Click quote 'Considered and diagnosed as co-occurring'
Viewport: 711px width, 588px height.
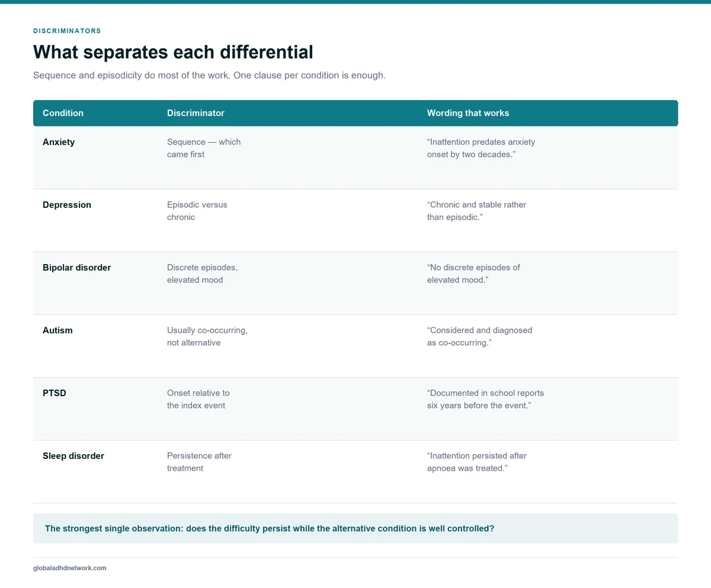[x=480, y=336]
